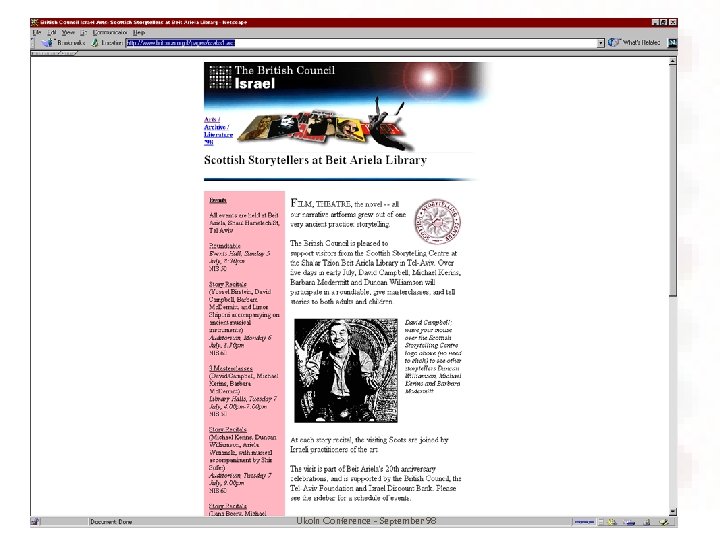Expand the Location URL dropdown arrow

[601, 43]
